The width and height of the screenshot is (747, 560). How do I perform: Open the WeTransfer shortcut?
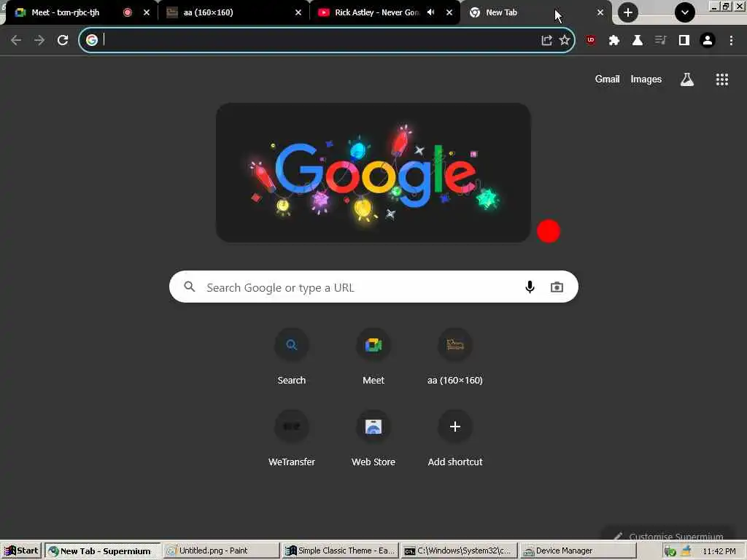[292, 438]
